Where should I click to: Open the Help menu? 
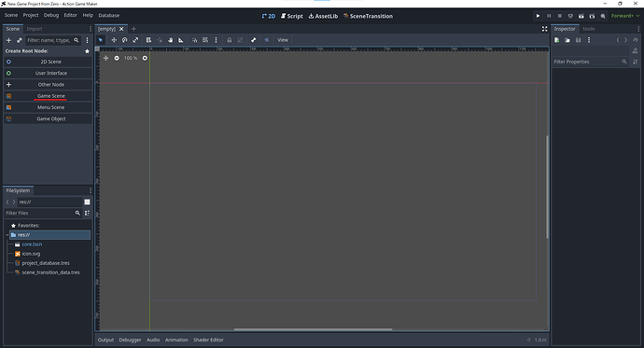coord(88,15)
